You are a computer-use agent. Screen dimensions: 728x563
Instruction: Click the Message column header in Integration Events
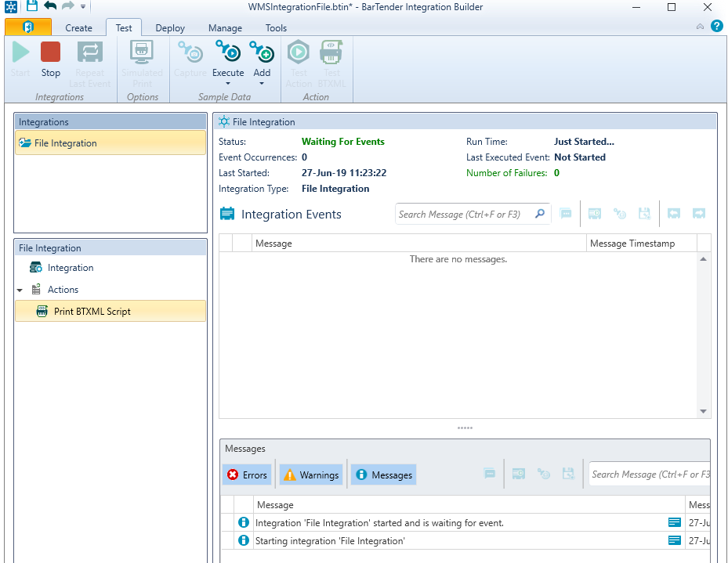point(420,243)
